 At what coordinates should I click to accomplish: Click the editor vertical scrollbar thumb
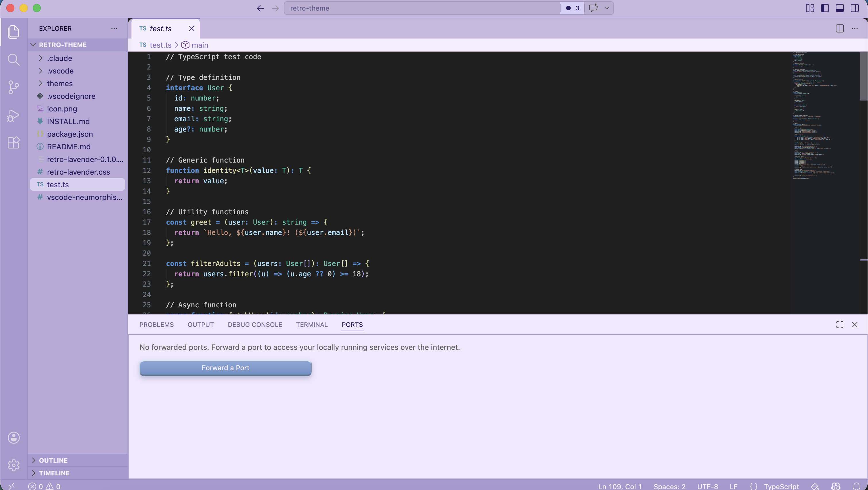pos(863,76)
